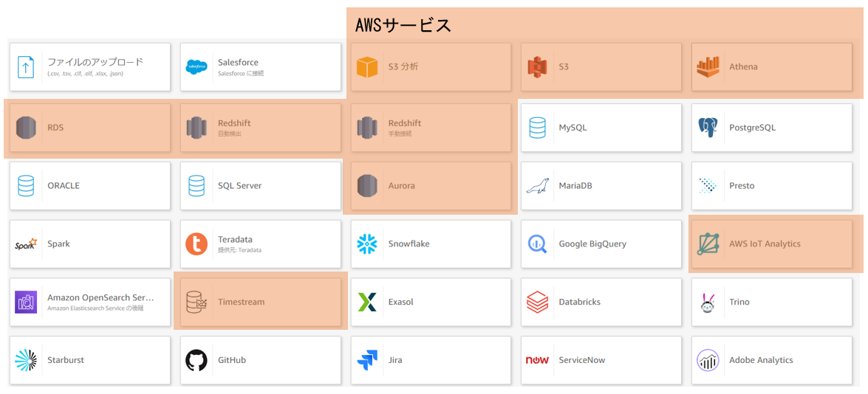This screenshot has width=868, height=394.
Task: Click the Athena orange icon
Action: coord(708,67)
